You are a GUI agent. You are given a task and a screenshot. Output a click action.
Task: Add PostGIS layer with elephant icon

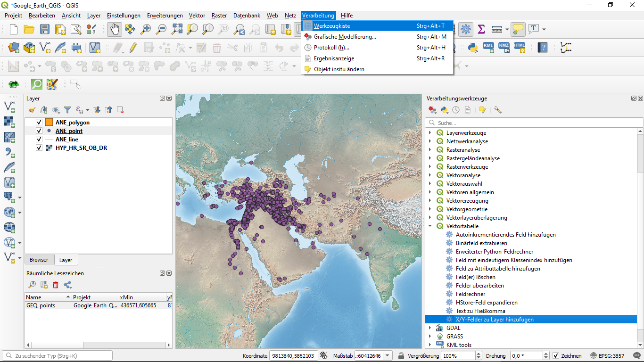click(9, 197)
